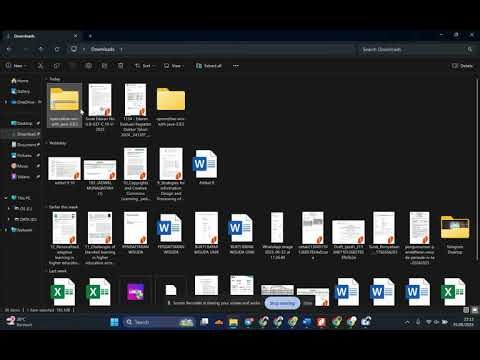The height and width of the screenshot is (360, 480).
Task: Click the taskbar Search box
Action: 159,322
